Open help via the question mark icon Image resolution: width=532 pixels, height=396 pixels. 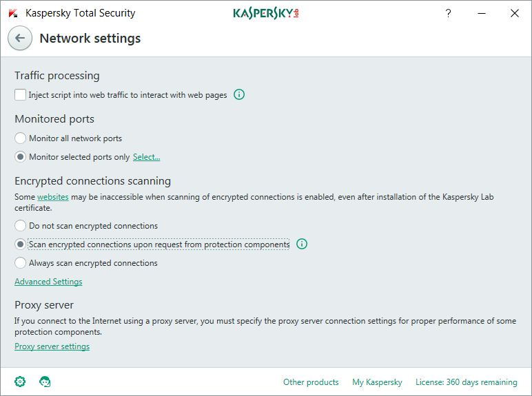[448, 13]
